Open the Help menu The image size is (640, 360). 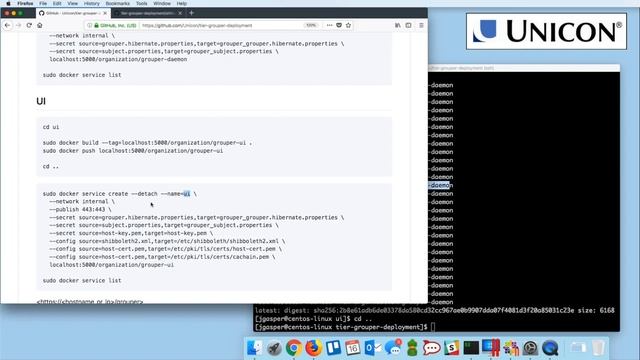[182, 3]
